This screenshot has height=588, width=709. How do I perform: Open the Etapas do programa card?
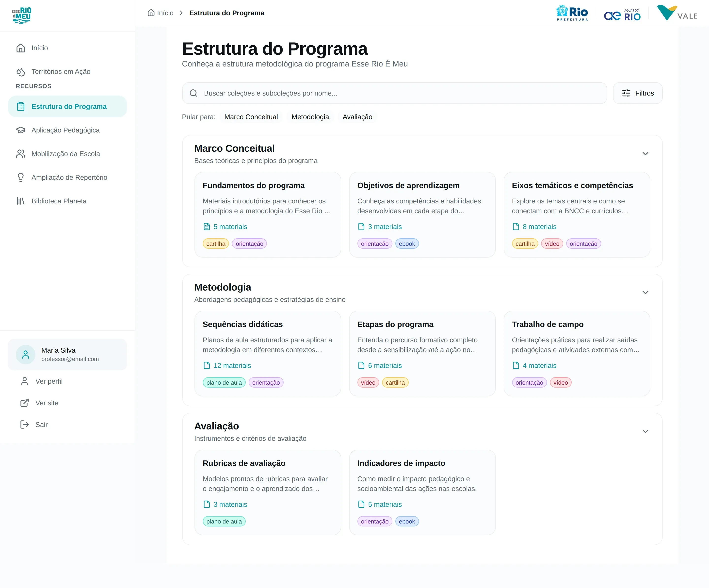click(422, 354)
